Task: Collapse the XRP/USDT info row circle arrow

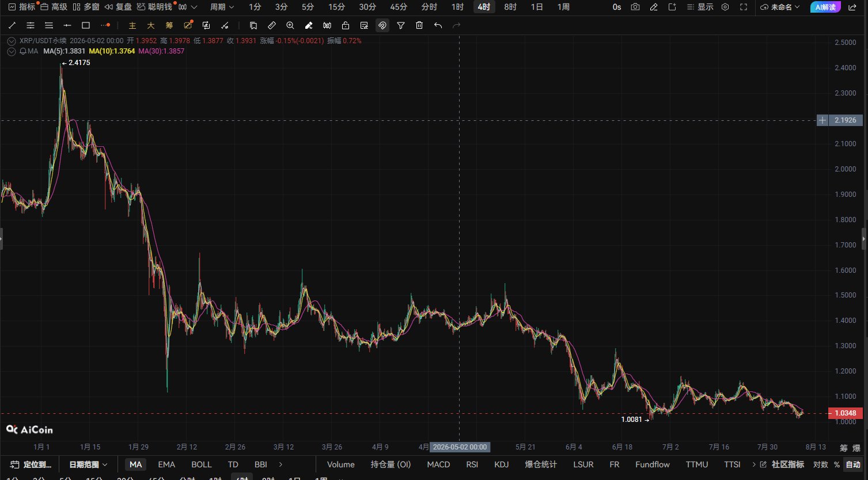Action: pos(12,41)
